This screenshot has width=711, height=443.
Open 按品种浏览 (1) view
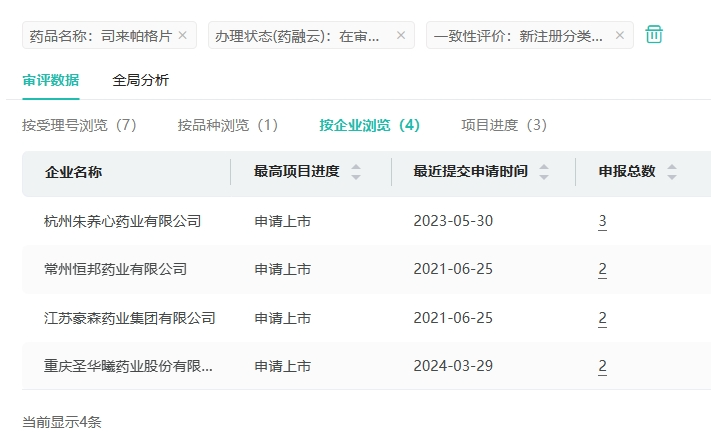(228, 125)
